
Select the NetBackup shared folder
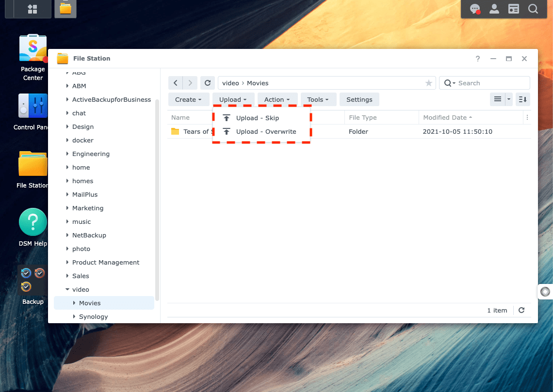(x=89, y=235)
